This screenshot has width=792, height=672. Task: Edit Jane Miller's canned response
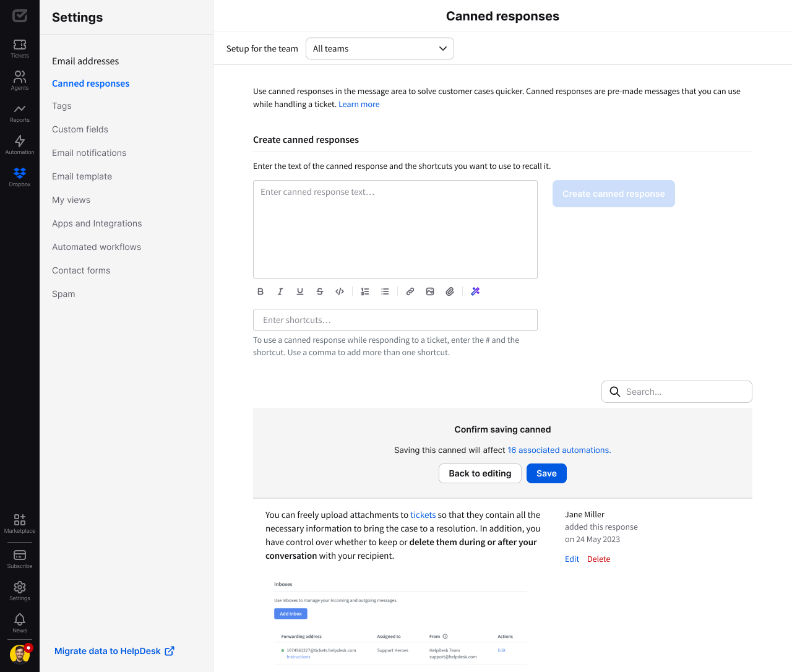(x=572, y=559)
